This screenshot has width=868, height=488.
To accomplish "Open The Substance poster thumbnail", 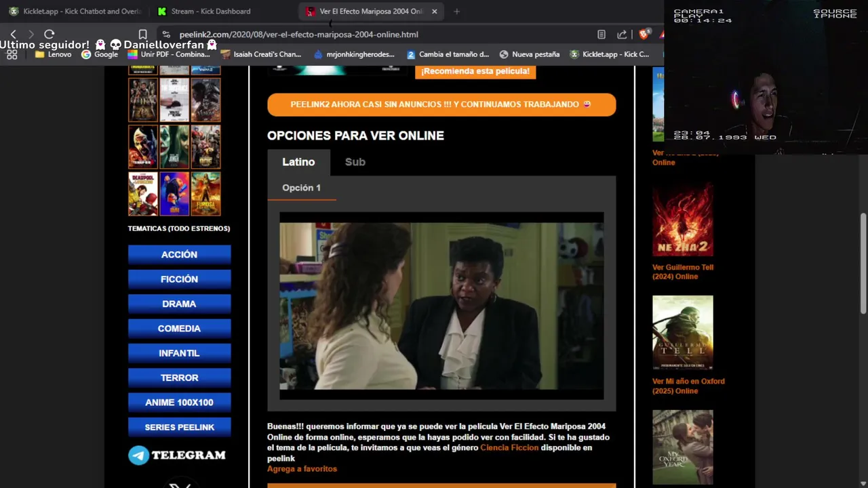I will pyautogui.click(x=174, y=100).
